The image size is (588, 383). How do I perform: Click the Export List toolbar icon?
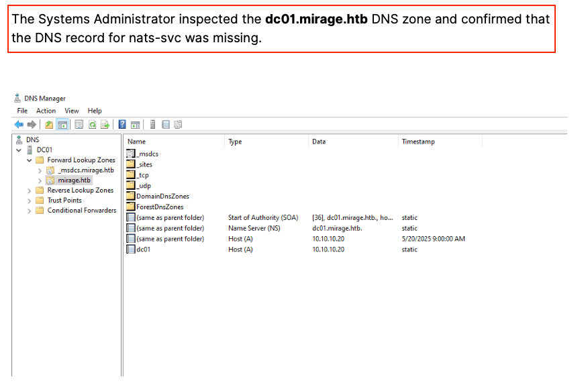(x=104, y=124)
